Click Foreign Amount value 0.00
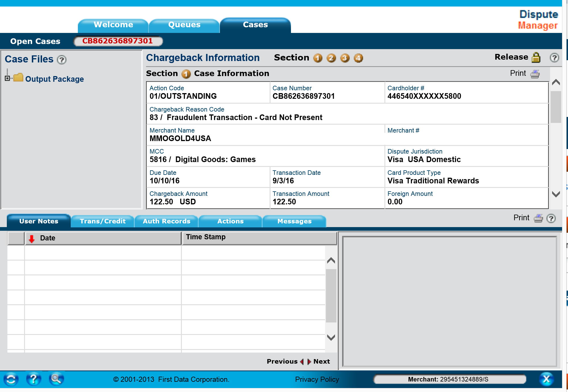The height and width of the screenshot is (392, 568). tap(395, 202)
